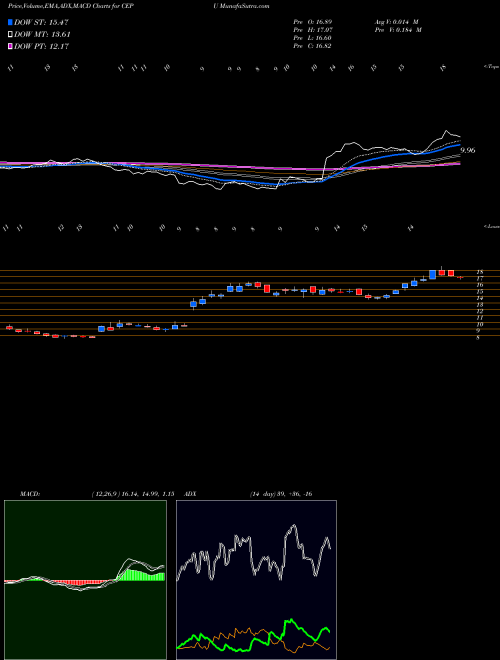This screenshot has width=500, height=660.
Task: Click the price axis label 16
Action: (479, 285)
